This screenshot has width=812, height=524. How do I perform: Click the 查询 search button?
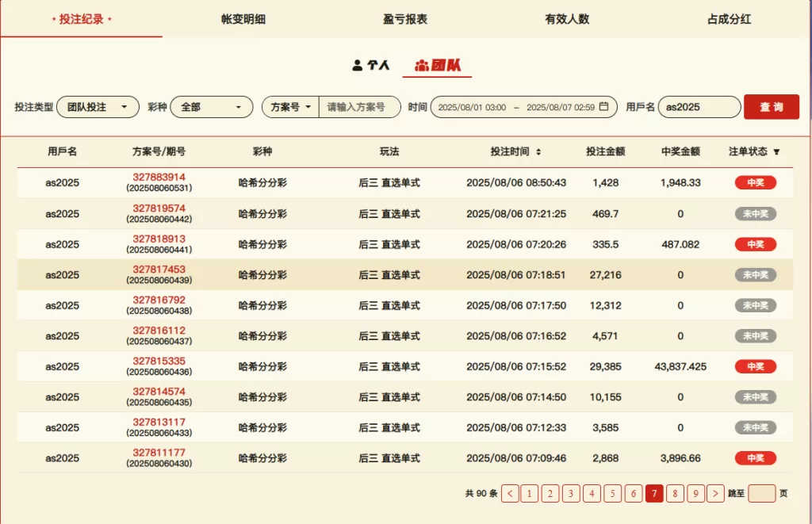[x=771, y=107]
